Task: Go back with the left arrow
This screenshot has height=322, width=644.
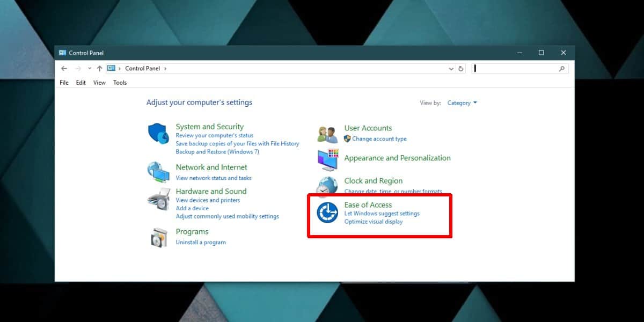Action: pyautogui.click(x=64, y=68)
